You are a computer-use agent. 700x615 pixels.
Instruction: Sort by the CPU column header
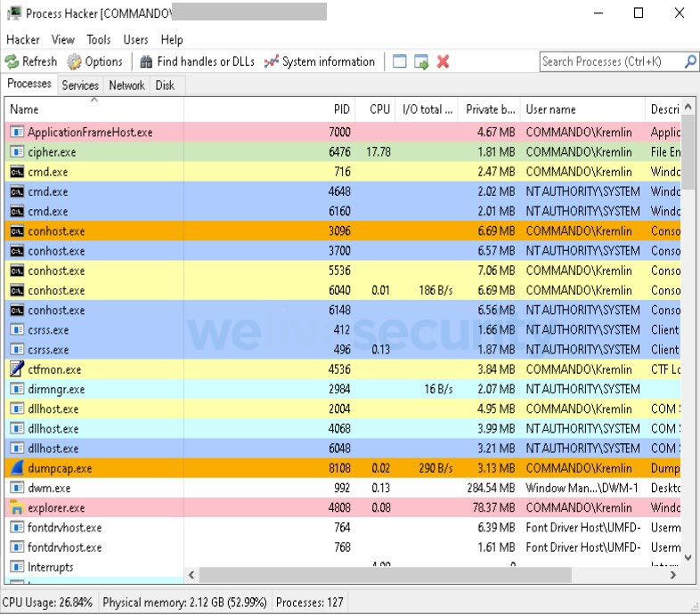[375, 109]
